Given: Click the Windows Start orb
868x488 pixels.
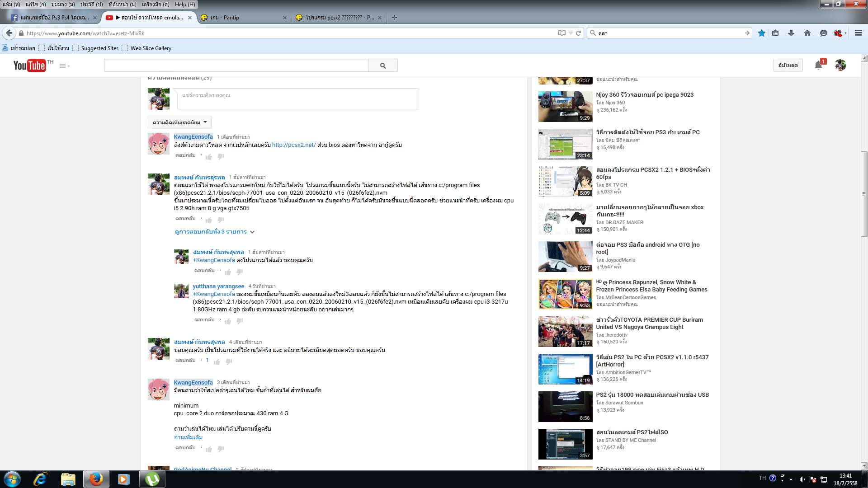Looking at the screenshot, I should [x=12, y=479].
